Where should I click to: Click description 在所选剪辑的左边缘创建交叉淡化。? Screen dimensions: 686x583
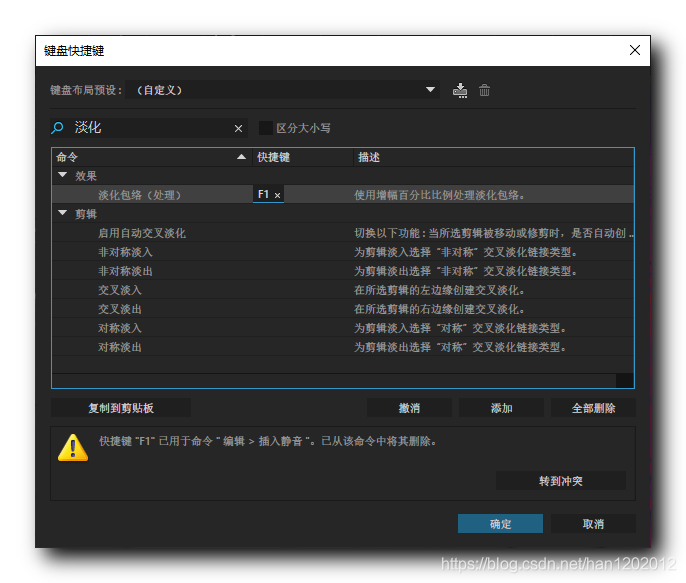coord(439,290)
